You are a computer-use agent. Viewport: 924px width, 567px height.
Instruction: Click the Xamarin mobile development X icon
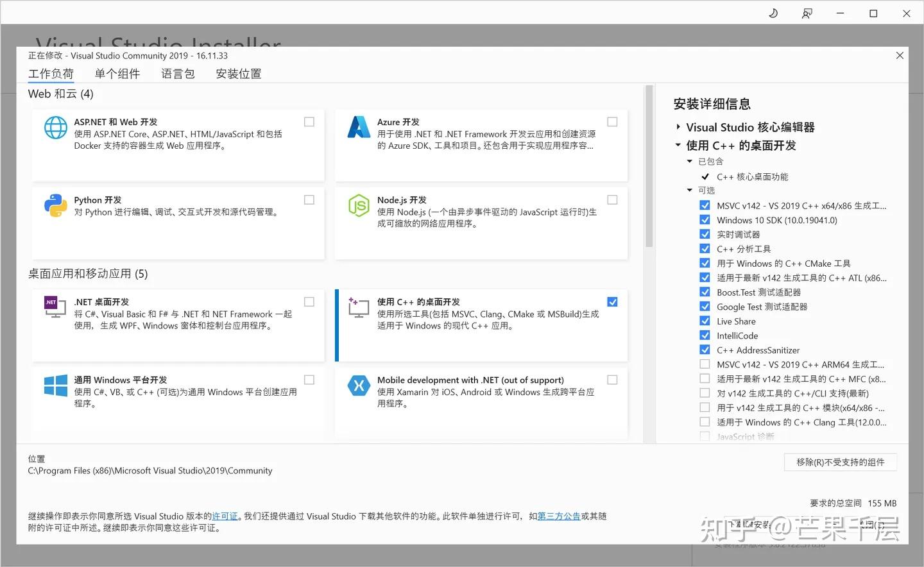(359, 385)
